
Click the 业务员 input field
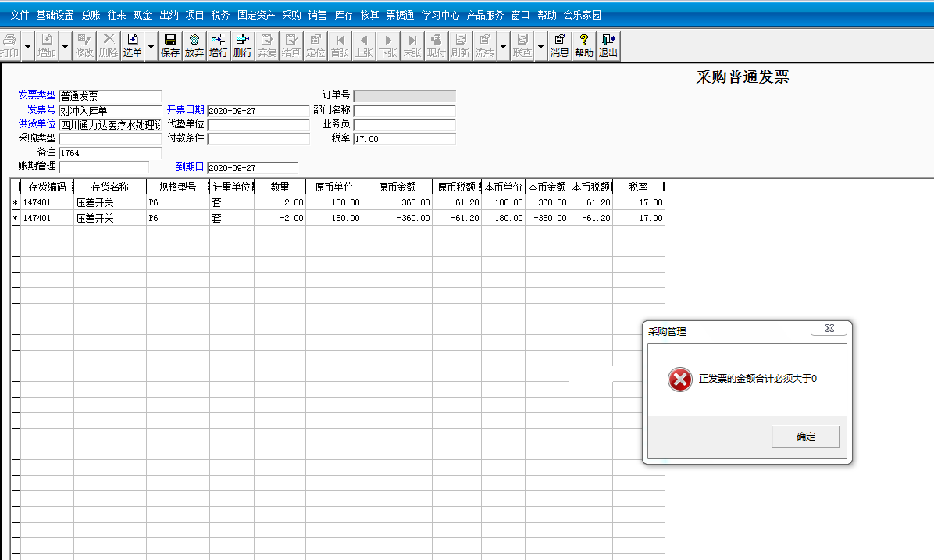click(405, 125)
